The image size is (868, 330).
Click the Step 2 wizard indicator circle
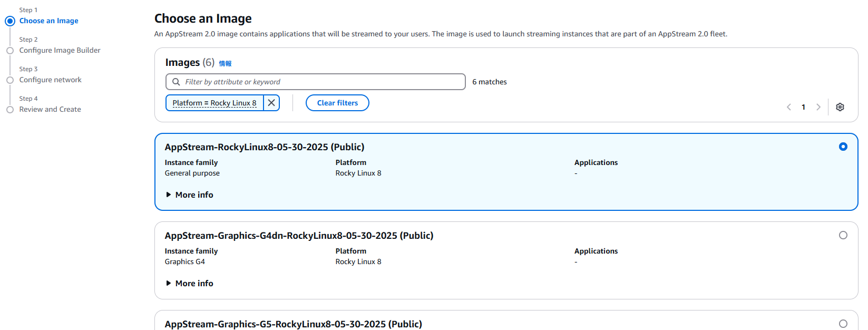click(10, 51)
